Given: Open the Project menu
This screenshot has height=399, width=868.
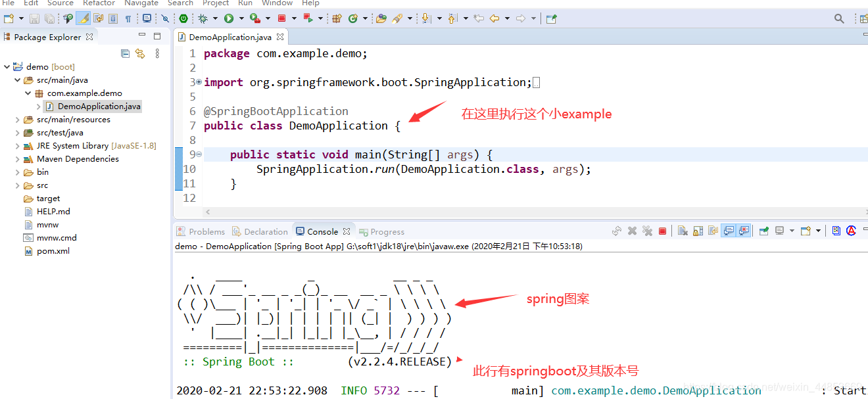Looking at the screenshot, I should click(x=216, y=3).
